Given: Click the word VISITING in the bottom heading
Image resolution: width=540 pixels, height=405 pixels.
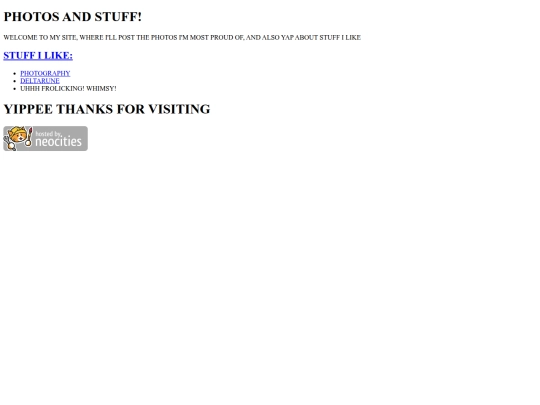Looking at the screenshot, I should 179,109.
